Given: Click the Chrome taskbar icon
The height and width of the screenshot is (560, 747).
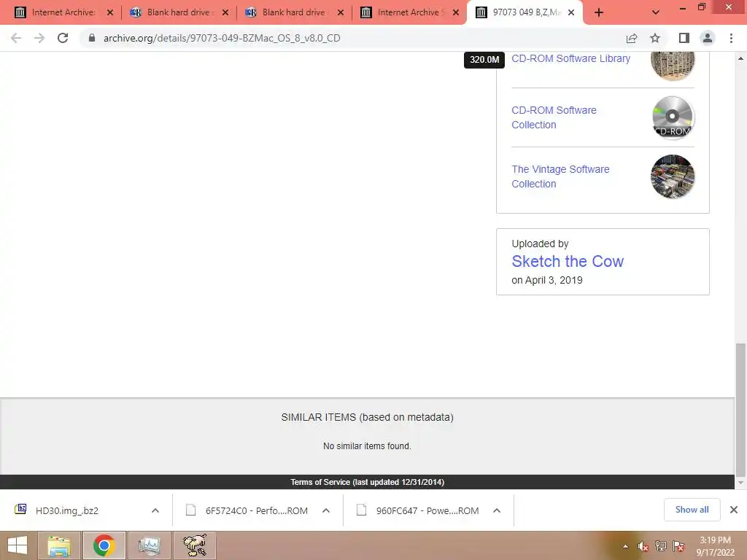Looking at the screenshot, I should (x=104, y=545).
